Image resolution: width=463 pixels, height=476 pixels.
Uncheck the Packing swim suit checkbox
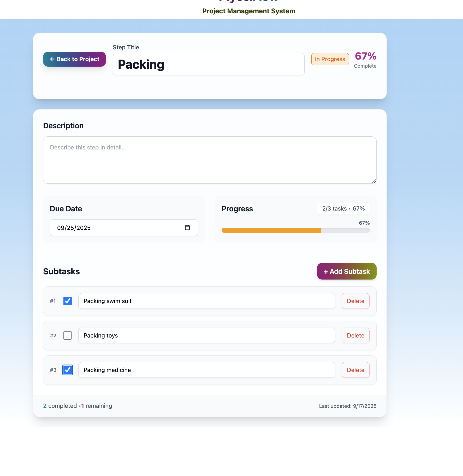coord(68,301)
